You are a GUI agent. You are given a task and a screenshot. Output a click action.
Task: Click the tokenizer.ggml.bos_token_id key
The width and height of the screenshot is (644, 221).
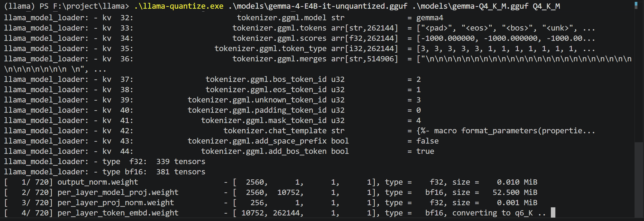[x=266, y=79]
